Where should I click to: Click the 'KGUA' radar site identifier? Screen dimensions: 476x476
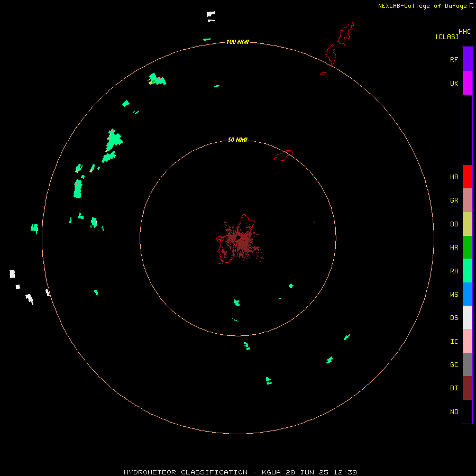271,472
